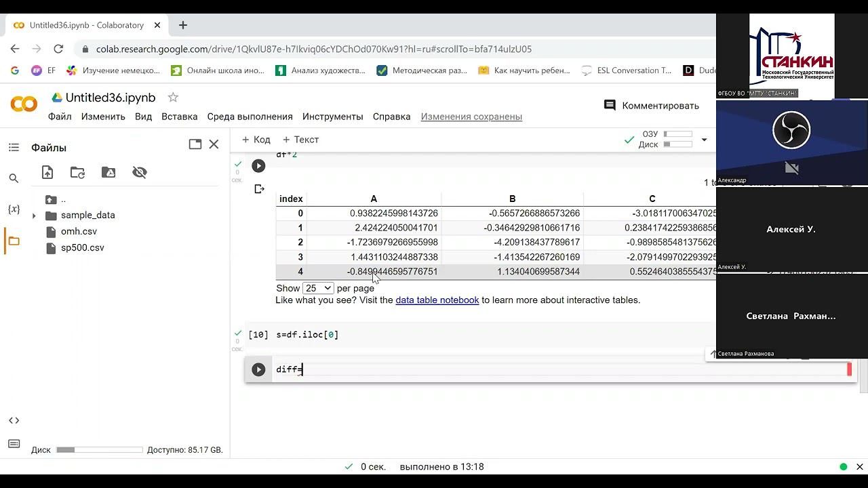868x488 pixels.
Task: Open Files panel in new window
Action: [195, 144]
